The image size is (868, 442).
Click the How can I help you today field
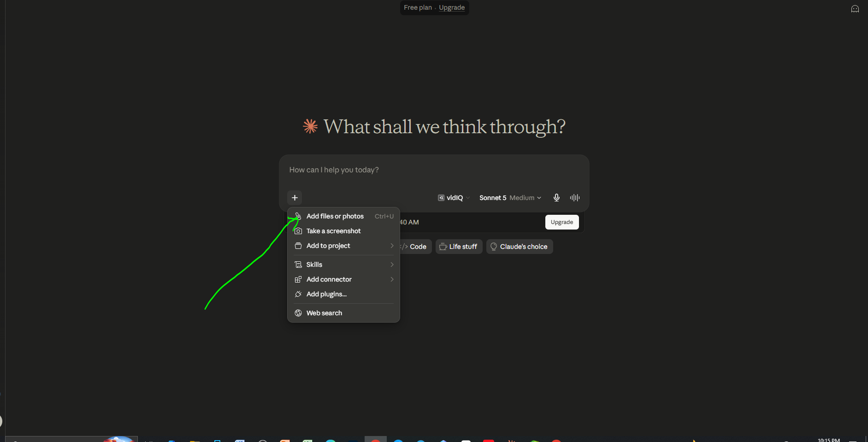tap(434, 170)
